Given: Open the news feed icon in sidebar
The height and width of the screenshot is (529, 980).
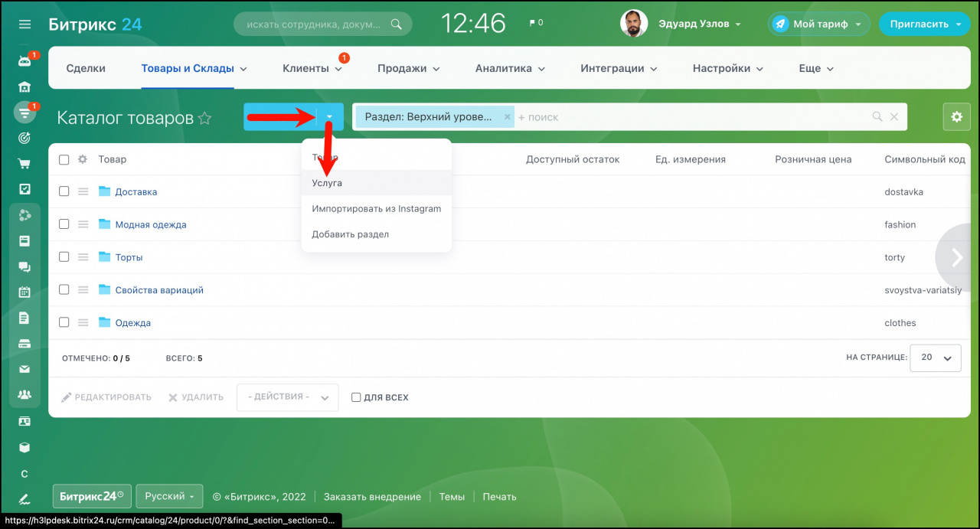Looking at the screenshot, I should coord(24,240).
